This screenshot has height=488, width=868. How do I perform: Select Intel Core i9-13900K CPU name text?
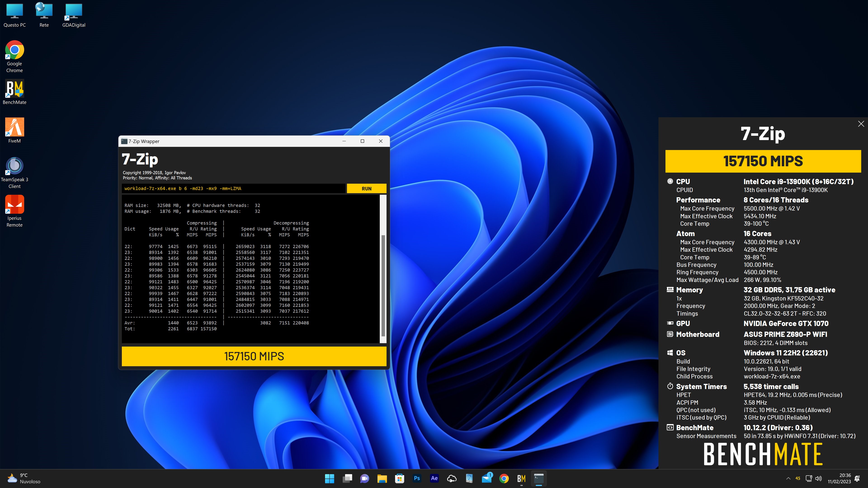click(x=799, y=181)
